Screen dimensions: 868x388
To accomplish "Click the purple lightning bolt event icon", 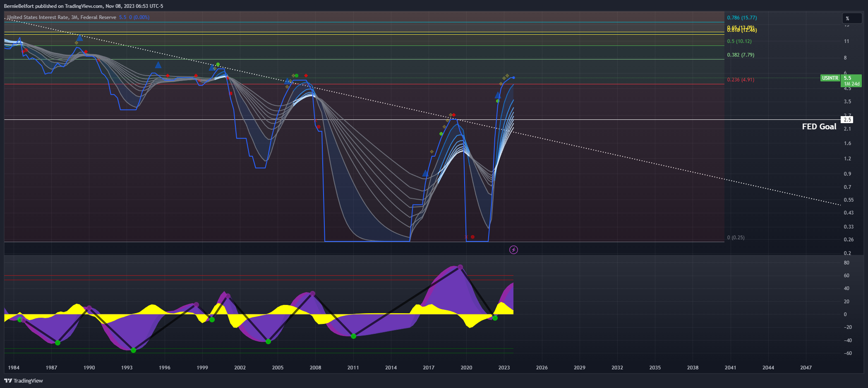I will point(513,250).
